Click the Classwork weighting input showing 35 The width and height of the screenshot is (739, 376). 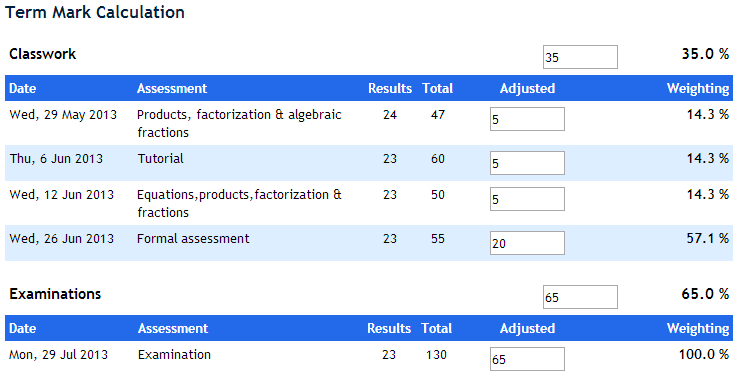[x=580, y=57]
